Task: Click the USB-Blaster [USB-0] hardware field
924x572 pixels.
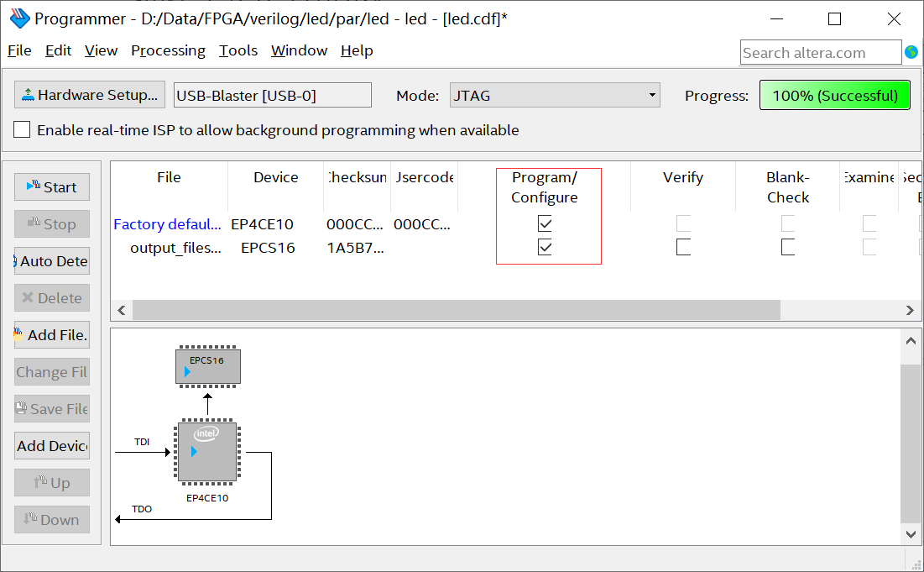Action: coord(272,95)
